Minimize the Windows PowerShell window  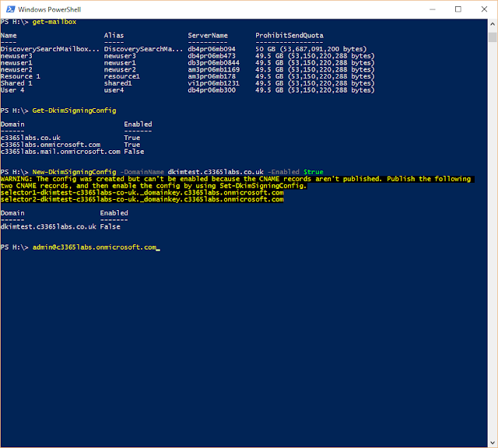(433, 9)
